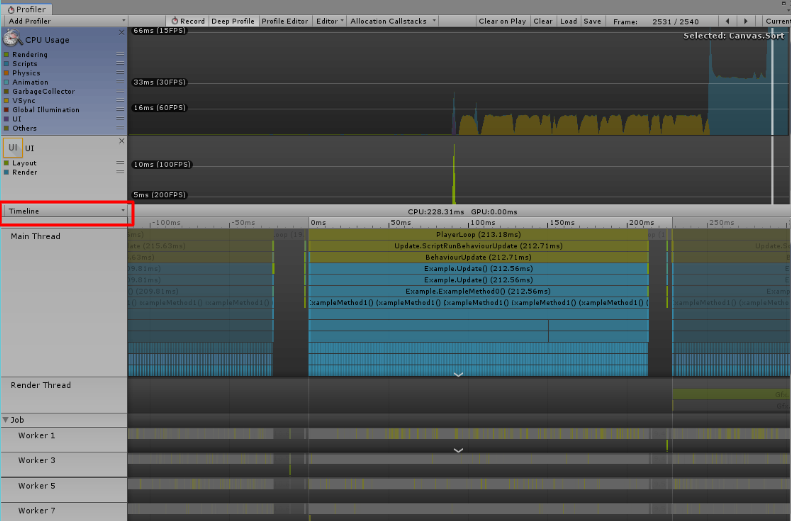Click the UI module icon
This screenshot has width=791, height=521.
13,148
